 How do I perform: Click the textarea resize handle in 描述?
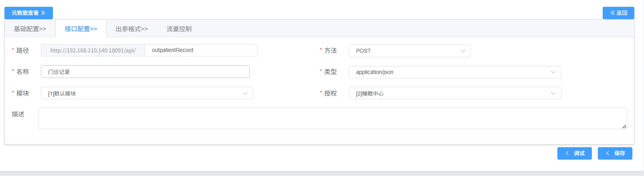coord(624,126)
